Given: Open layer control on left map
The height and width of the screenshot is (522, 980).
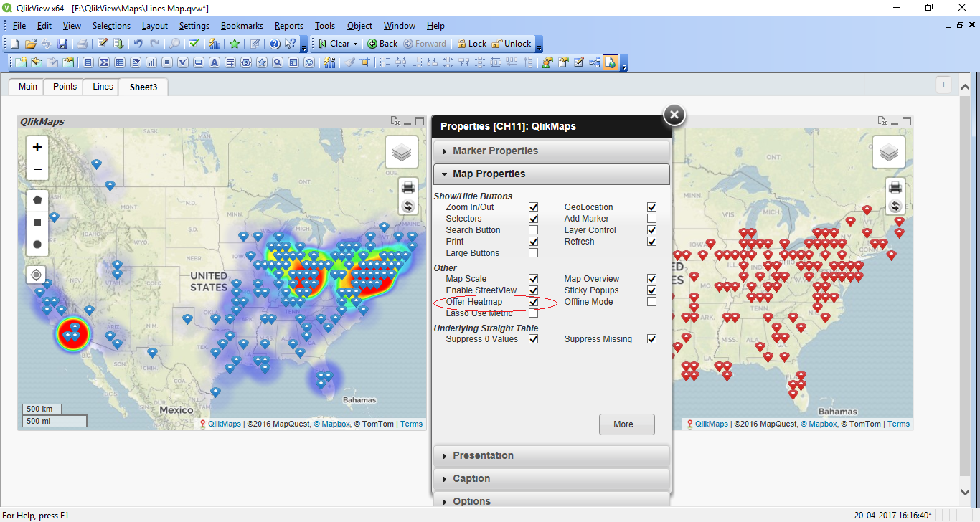Looking at the screenshot, I should (402, 153).
